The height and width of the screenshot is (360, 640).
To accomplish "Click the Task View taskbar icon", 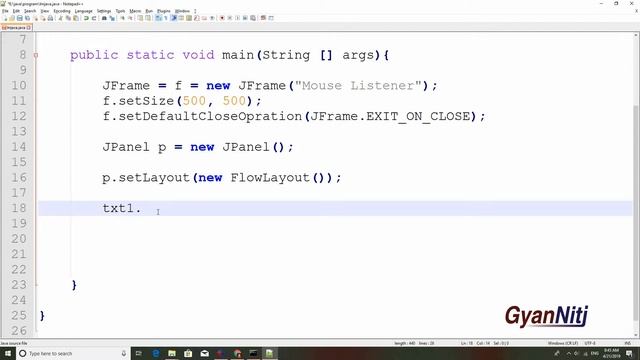I will click(x=138, y=353).
